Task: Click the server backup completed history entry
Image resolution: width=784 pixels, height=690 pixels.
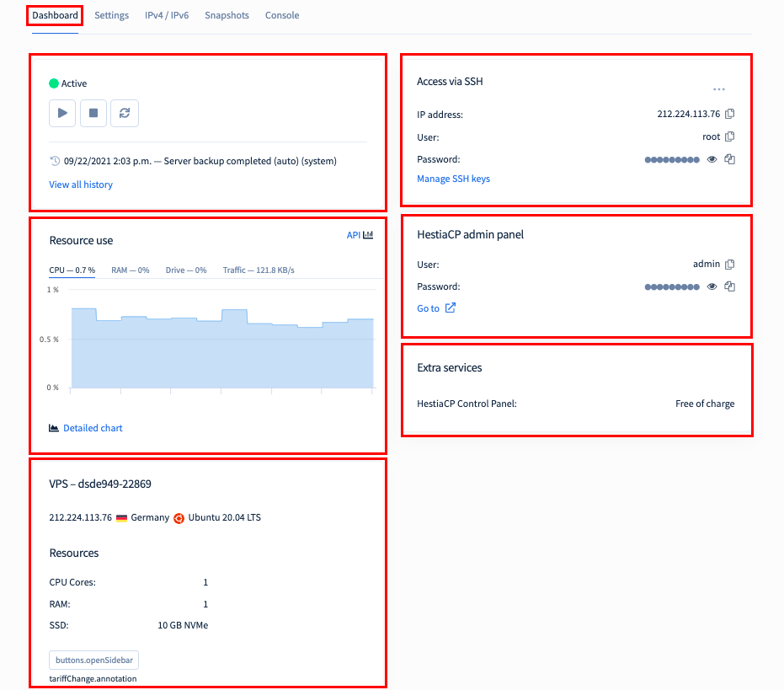Action: pyautogui.click(x=200, y=161)
